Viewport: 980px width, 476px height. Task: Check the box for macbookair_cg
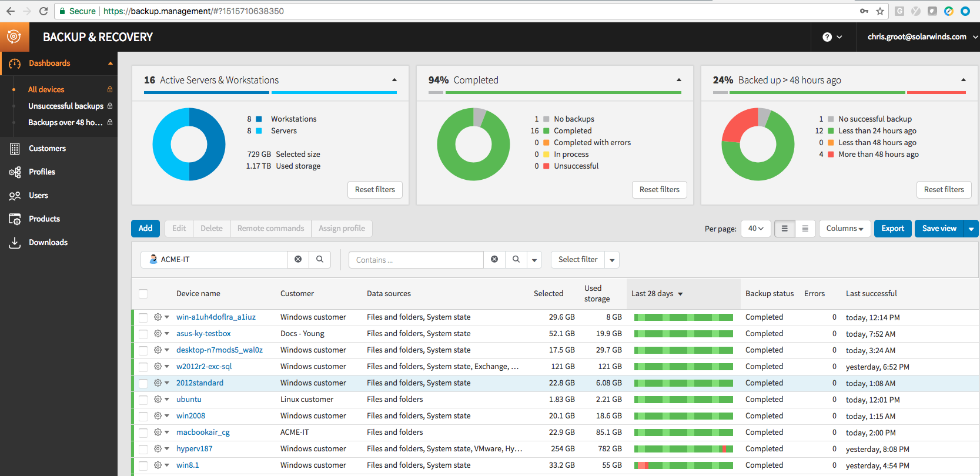click(x=143, y=433)
